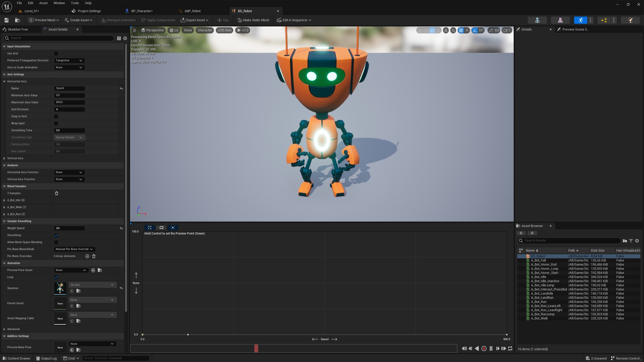Reset horizontal axis Name to default
Screen dimensions: 644x362
(121, 88)
